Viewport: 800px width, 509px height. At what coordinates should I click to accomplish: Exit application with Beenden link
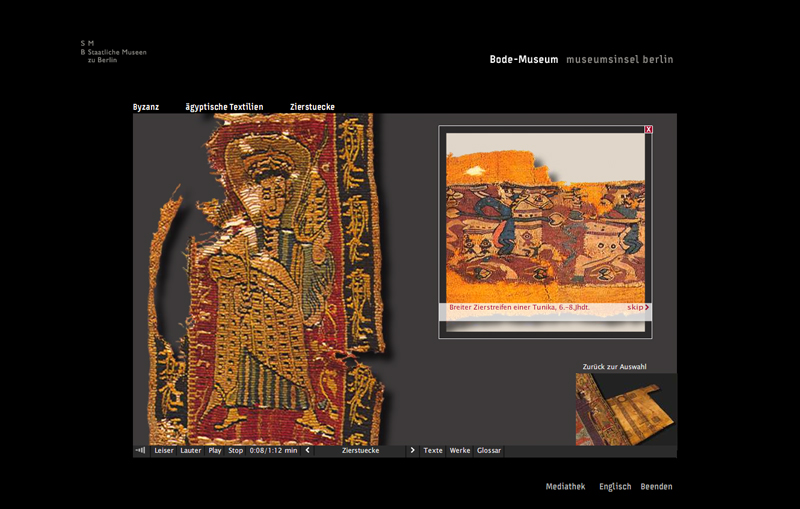pyautogui.click(x=656, y=487)
